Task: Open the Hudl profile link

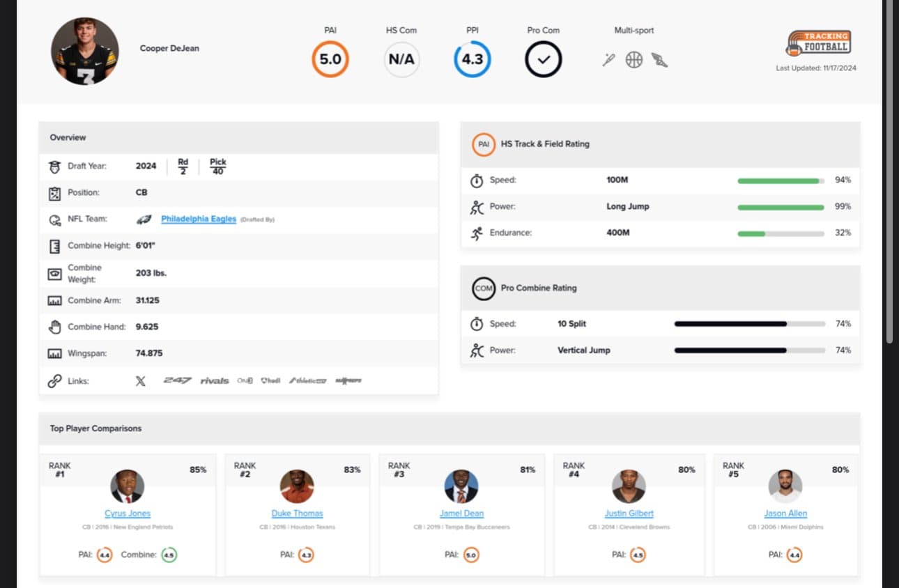Action: point(270,380)
